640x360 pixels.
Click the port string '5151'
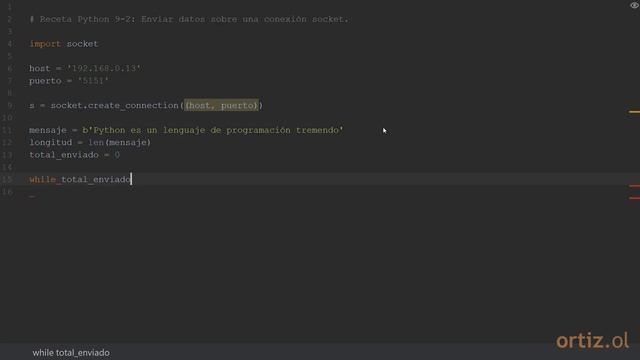click(93, 81)
